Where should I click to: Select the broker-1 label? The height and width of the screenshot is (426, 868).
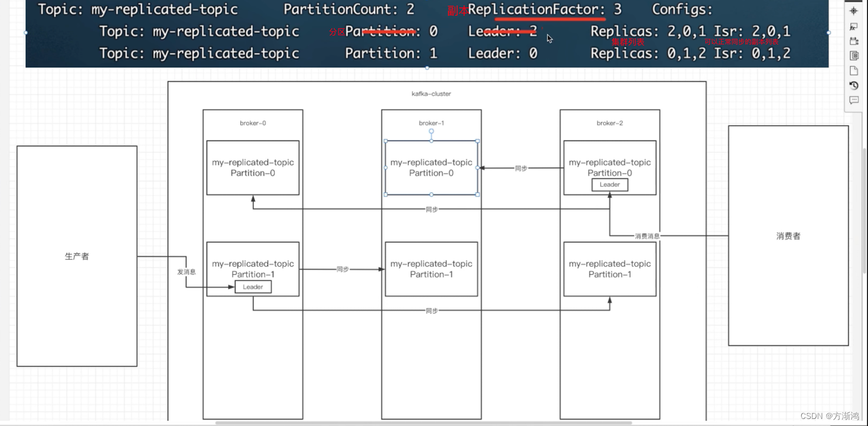tap(431, 123)
